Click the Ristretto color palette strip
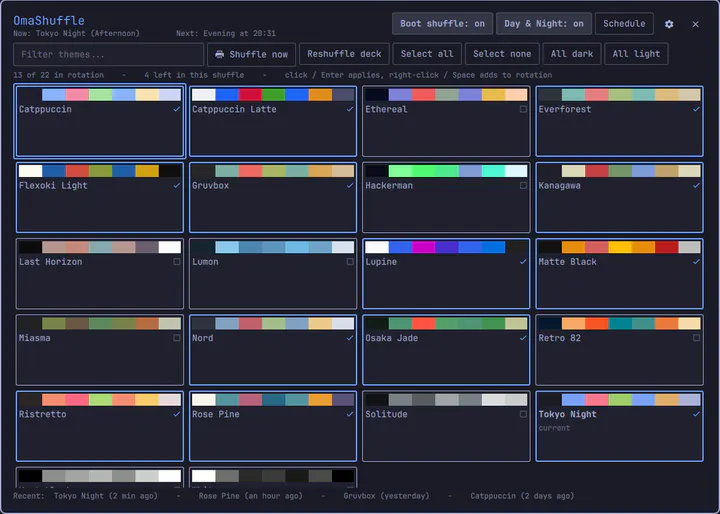720x514 pixels. click(100, 400)
